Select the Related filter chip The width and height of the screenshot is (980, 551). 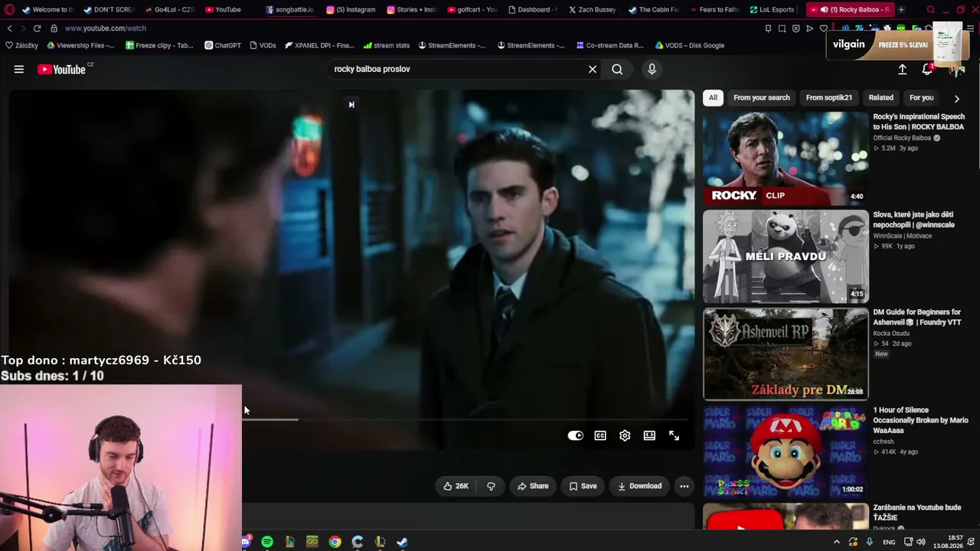880,98
